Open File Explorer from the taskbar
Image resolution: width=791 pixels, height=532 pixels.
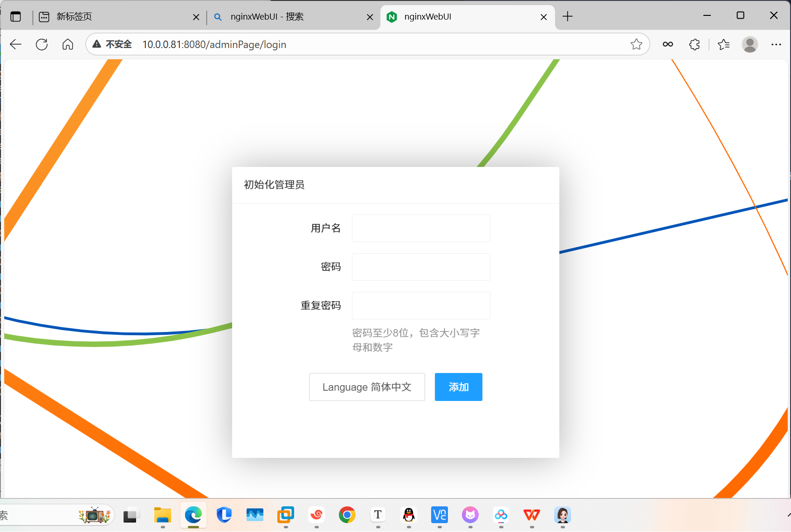point(163,515)
